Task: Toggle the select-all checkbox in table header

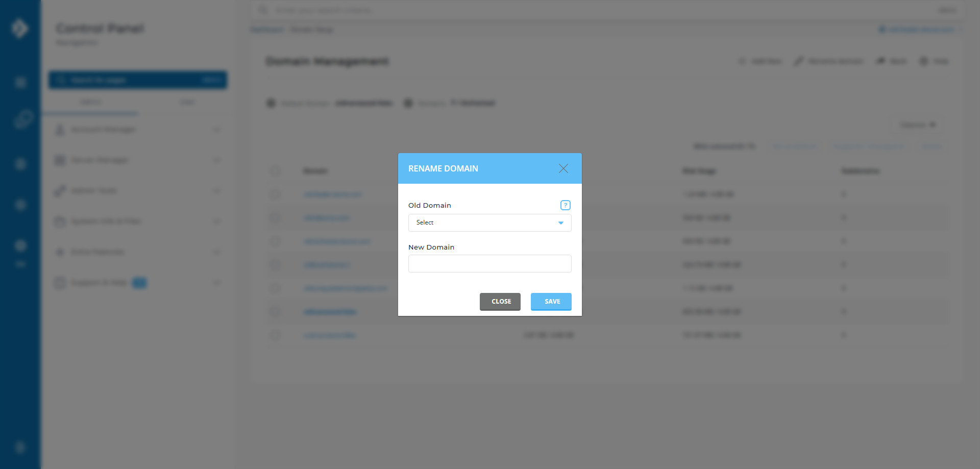Action: 276,171
